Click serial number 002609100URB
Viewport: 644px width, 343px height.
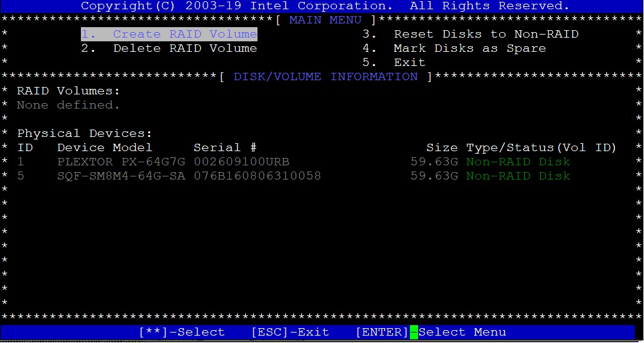[241, 162]
